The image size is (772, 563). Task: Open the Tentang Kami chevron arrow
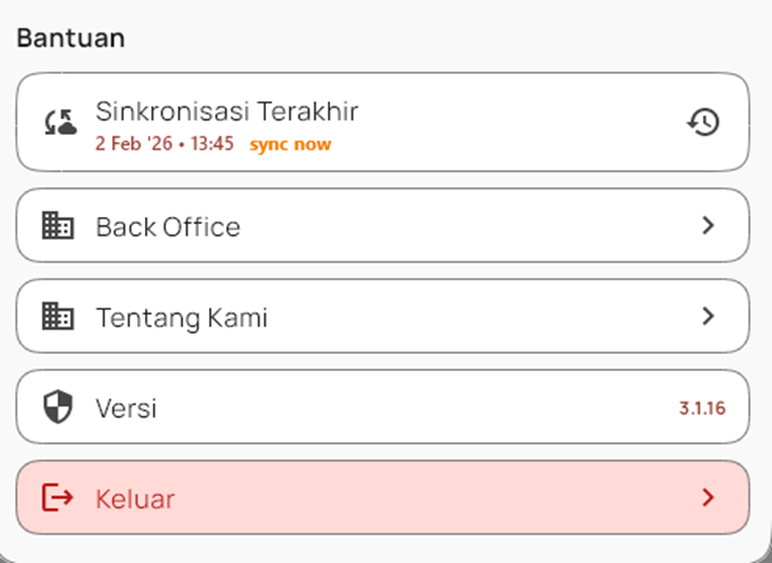[x=708, y=316]
